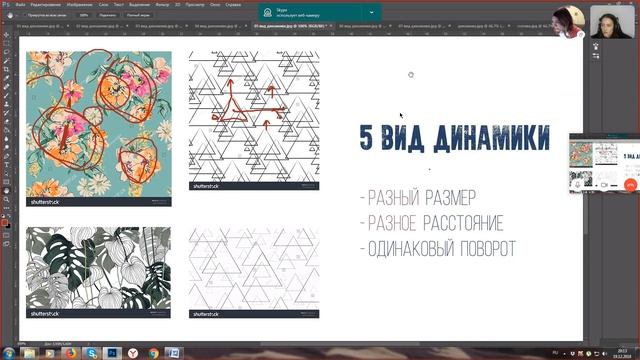
Task: Click the 100% zoom button in options bar
Action: pyautogui.click(x=84, y=15)
